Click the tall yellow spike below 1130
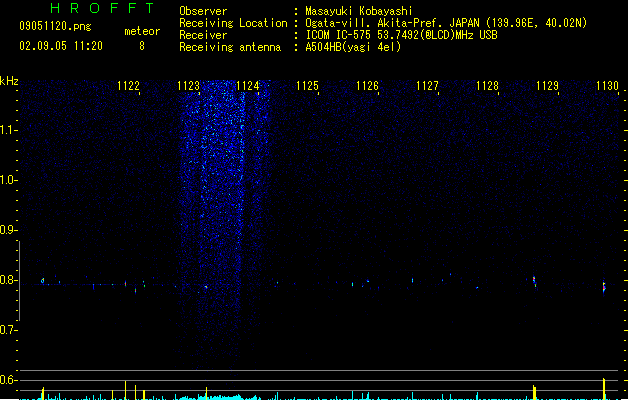This screenshot has height=400, width=629. pos(604,389)
